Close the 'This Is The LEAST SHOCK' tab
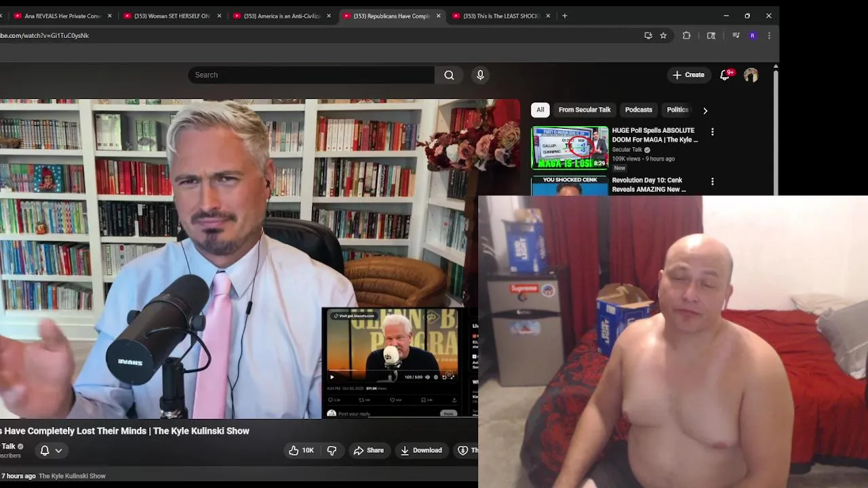The height and width of the screenshot is (488, 868). pyautogui.click(x=548, y=16)
